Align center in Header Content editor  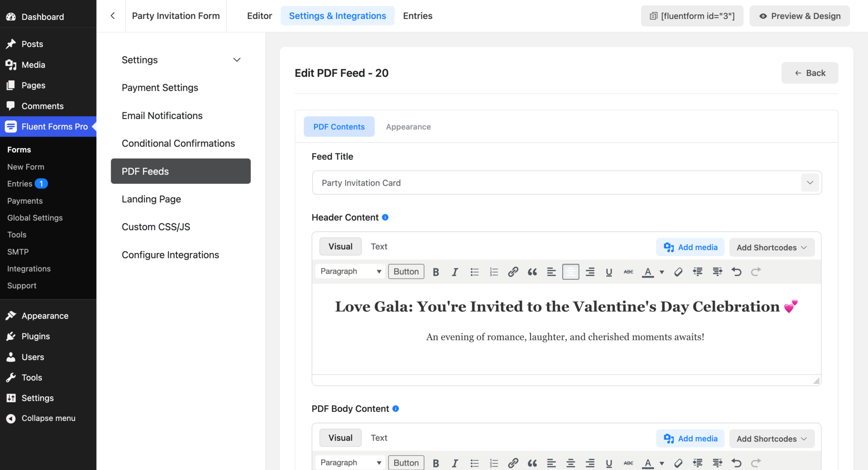(x=571, y=272)
